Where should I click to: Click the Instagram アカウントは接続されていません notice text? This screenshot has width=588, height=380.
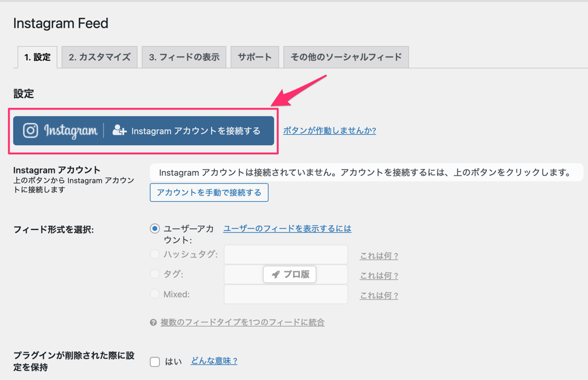pyautogui.click(x=365, y=172)
